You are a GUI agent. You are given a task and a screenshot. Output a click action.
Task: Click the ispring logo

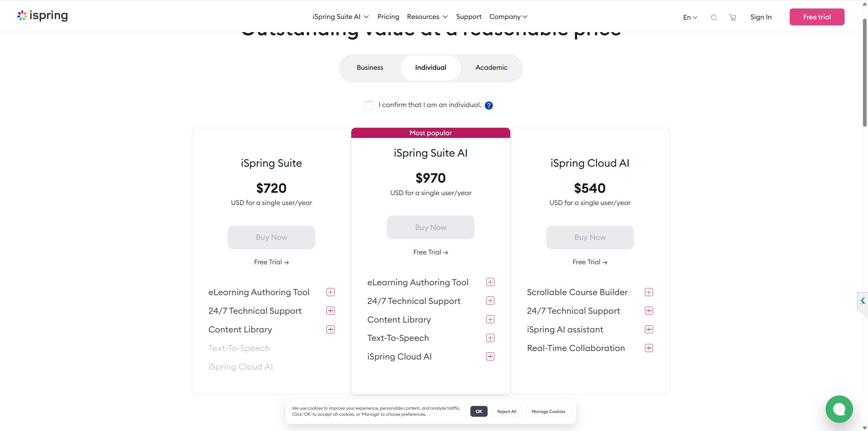tap(42, 16)
